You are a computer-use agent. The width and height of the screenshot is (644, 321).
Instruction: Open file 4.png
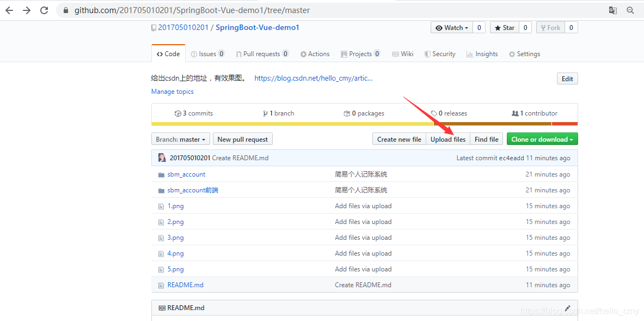tap(175, 253)
